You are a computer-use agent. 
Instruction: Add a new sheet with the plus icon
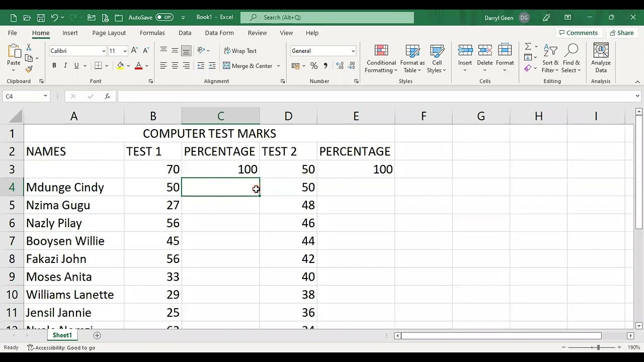(97, 335)
